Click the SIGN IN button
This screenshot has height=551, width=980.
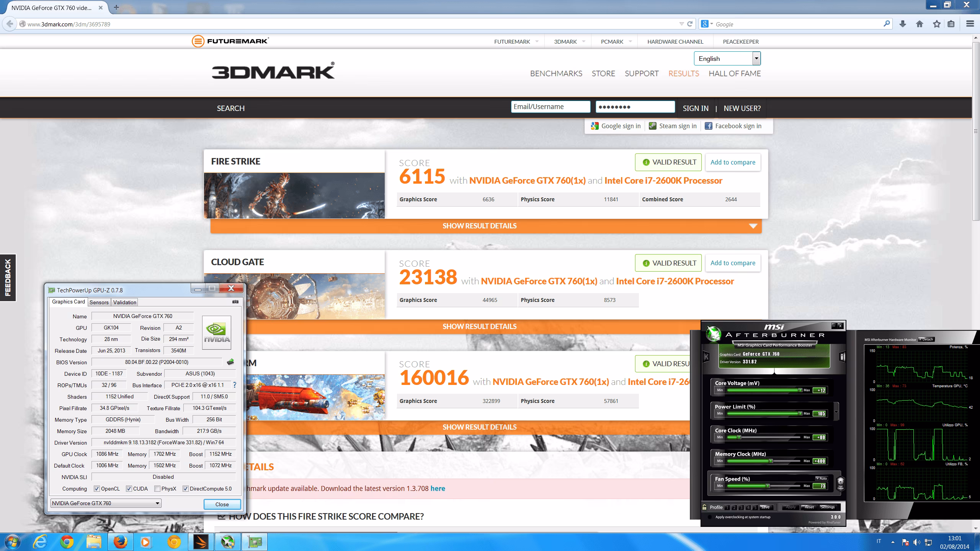click(x=696, y=108)
